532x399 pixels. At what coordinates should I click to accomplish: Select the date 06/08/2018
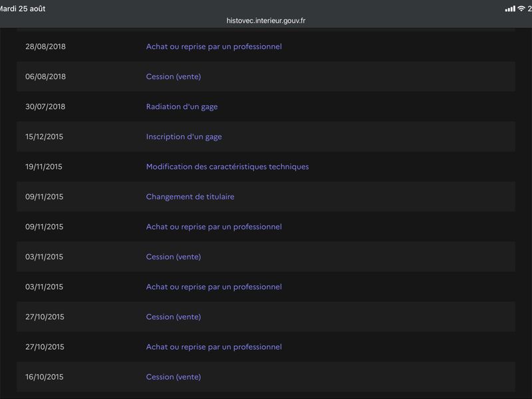click(45, 76)
